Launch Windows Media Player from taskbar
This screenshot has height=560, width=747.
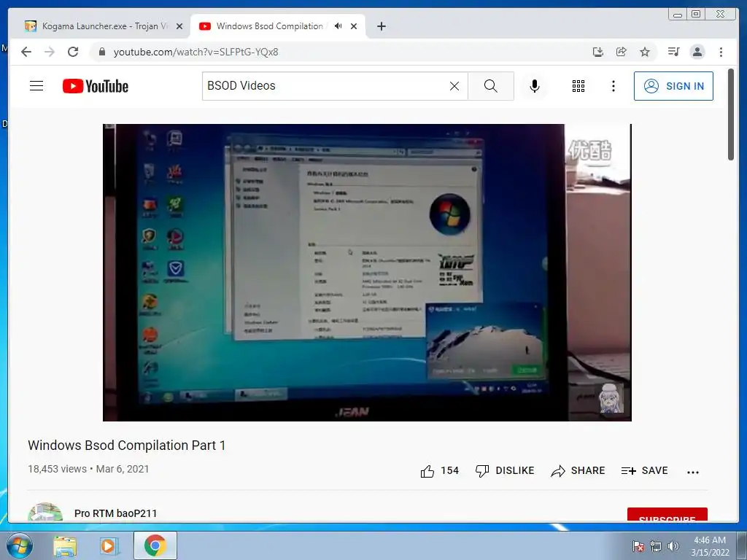click(x=108, y=545)
